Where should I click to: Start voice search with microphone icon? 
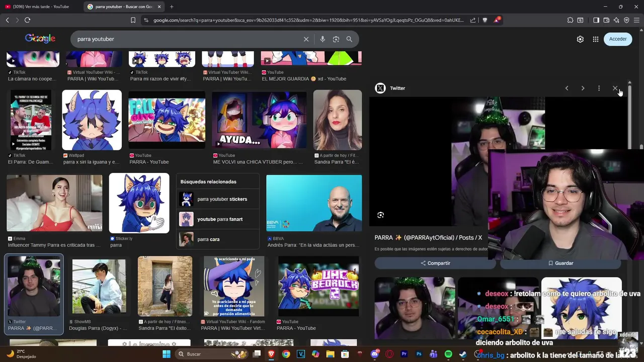coord(323,39)
